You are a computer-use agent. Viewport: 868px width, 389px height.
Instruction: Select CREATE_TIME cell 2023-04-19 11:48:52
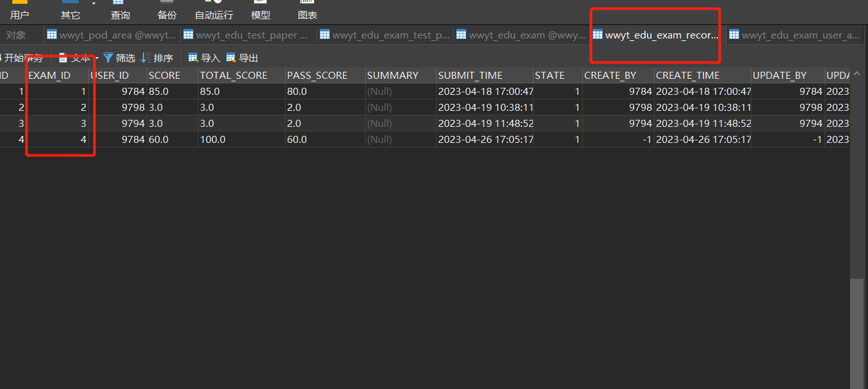coord(703,123)
